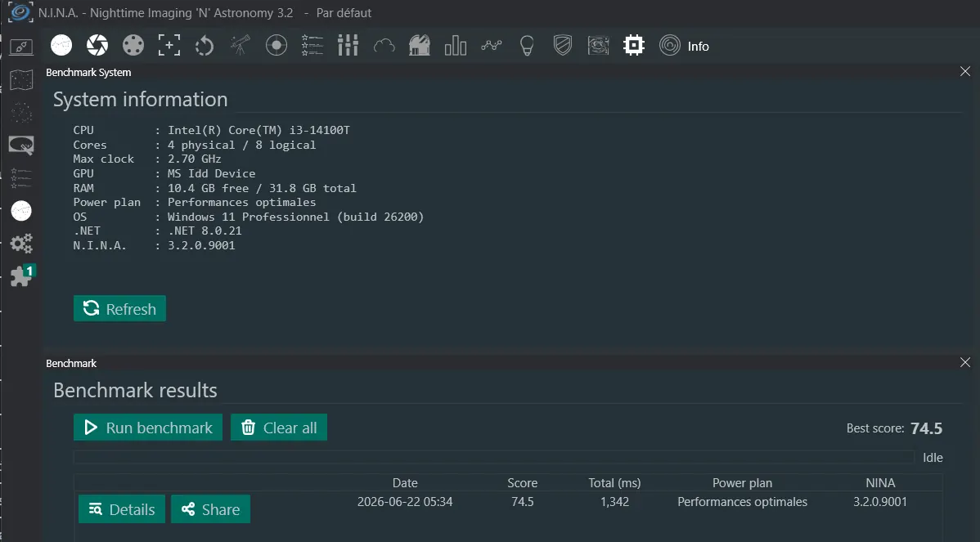The width and height of the screenshot is (980, 542).
Task: Click the GPU line MS Idd Device
Action: pyautogui.click(x=164, y=173)
